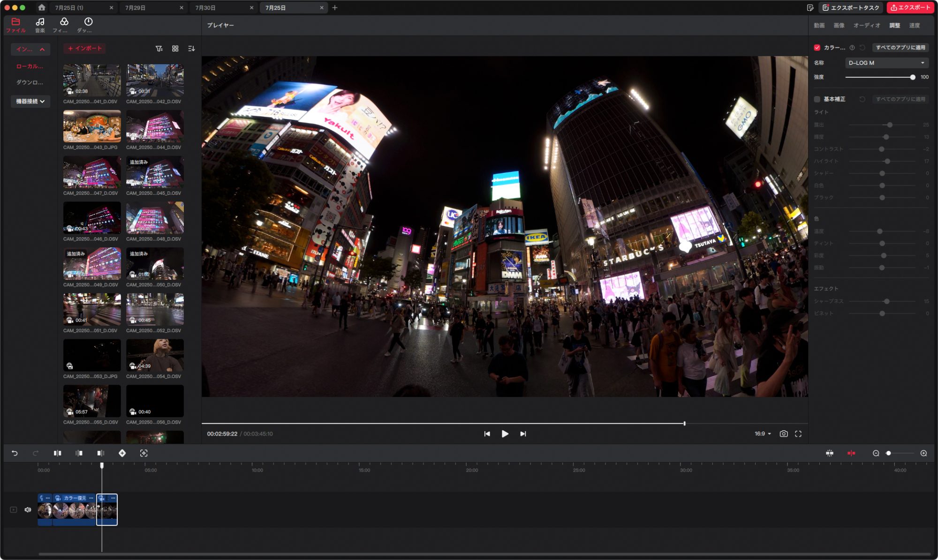Open the filters panel icon
The image size is (938, 560).
[64, 25]
